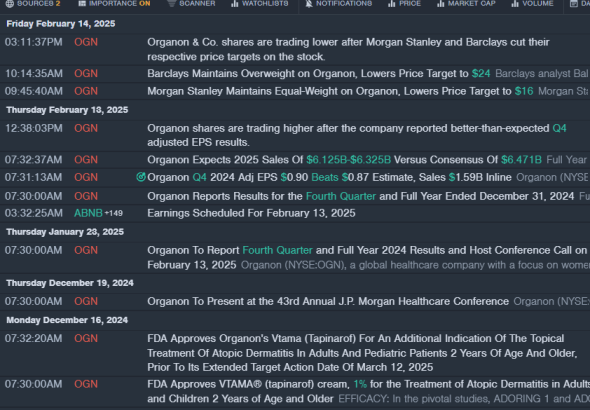Click OGN ticker in 10:14:35AM row
Screen dimensions: 590x410
(x=86, y=73)
